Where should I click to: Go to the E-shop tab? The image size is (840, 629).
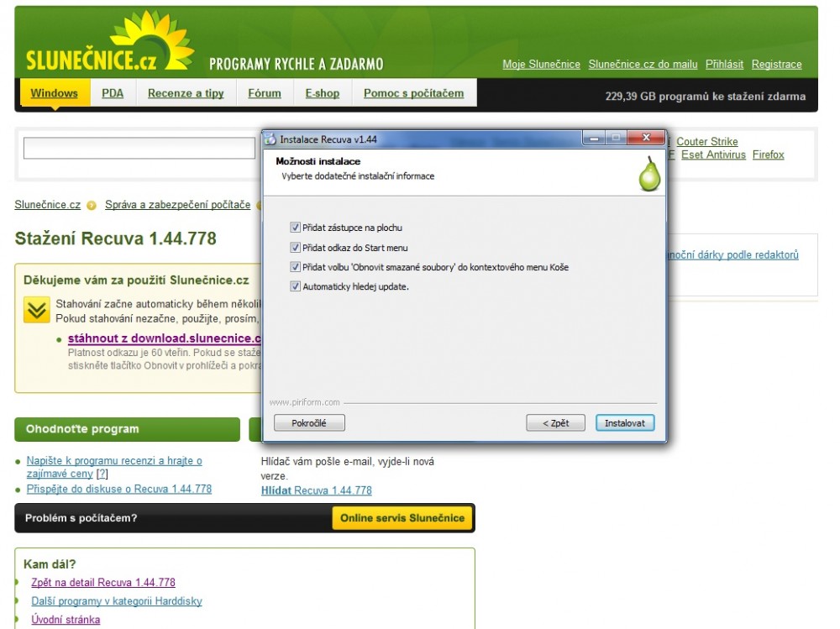point(322,93)
